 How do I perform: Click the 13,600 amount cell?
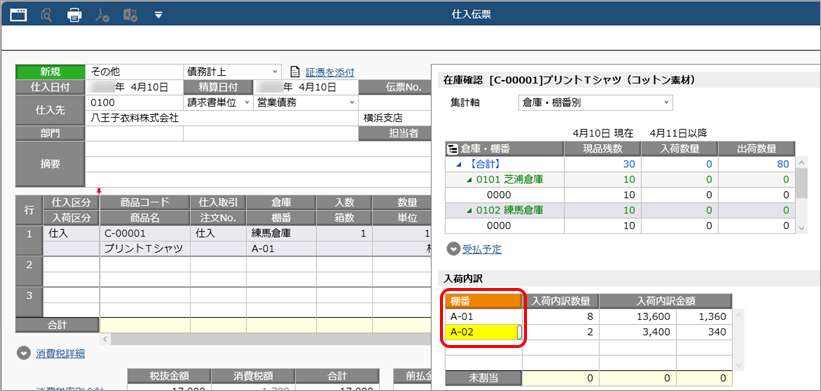click(x=638, y=317)
